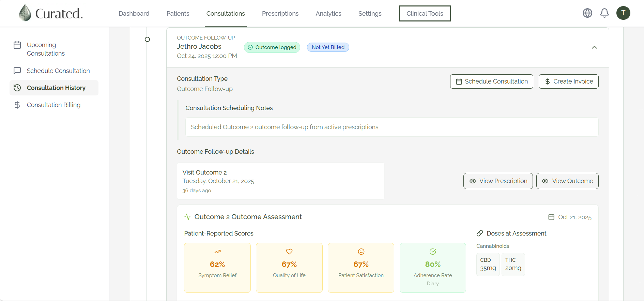The height and width of the screenshot is (301, 644).
Task: Collapse the Jethro Jacobs consultation card
Action: [594, 47]
